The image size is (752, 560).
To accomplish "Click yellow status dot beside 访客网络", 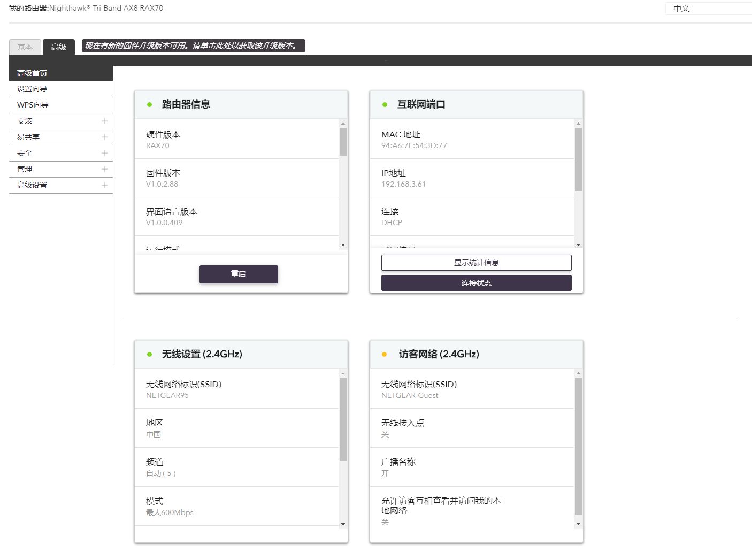I will 385,354.
